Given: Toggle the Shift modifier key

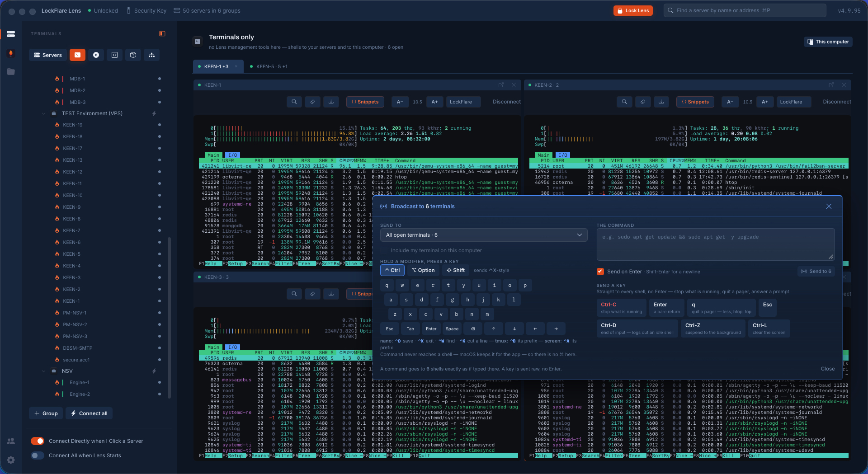Looking at the screenshot, I should 456,270.
